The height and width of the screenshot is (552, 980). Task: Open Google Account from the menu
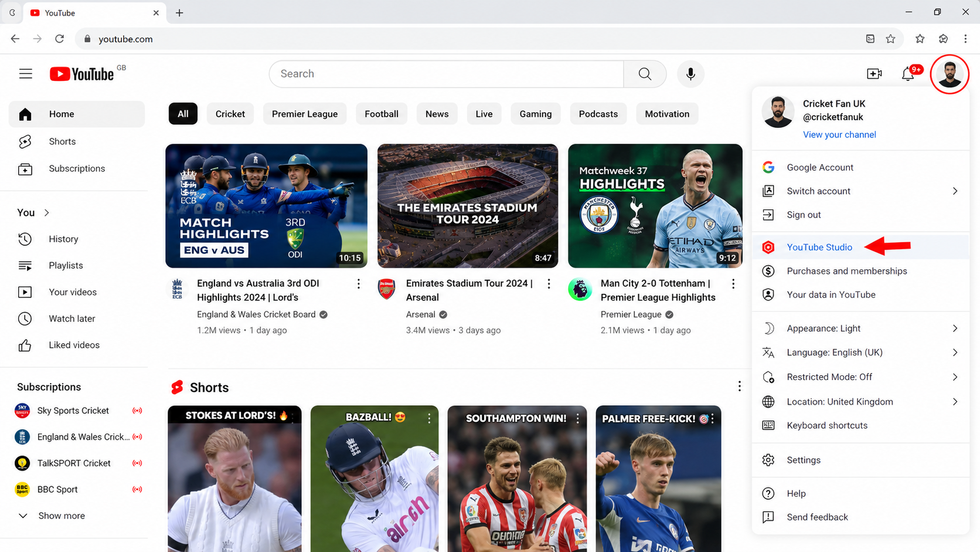(x=860, y=167)
